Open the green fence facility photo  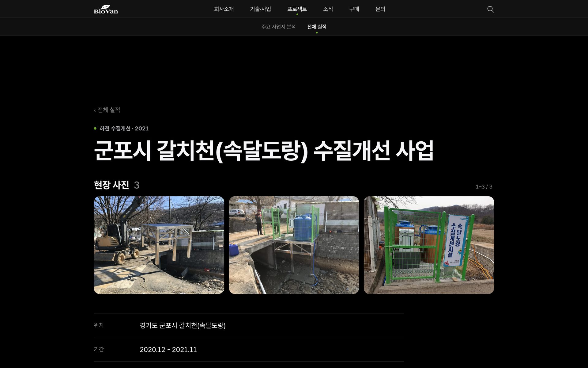(x=429, y=245)
